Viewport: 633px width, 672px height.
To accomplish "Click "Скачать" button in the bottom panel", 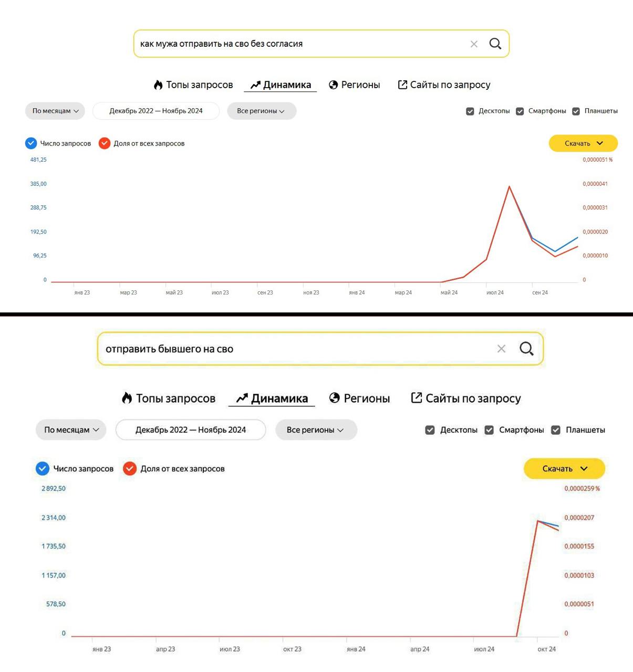I will tap(564, 469).
